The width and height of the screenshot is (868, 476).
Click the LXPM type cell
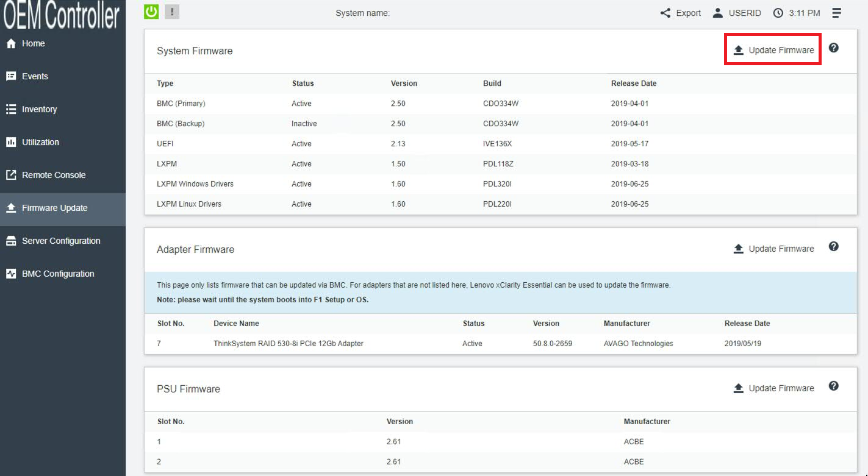(167, 164)
